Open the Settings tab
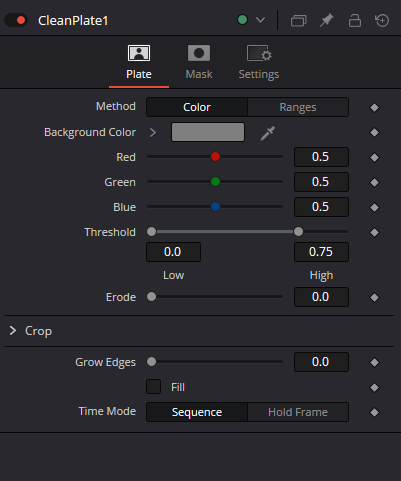The image size is (401, 481). pyautogui.click(x=259, y=63)
